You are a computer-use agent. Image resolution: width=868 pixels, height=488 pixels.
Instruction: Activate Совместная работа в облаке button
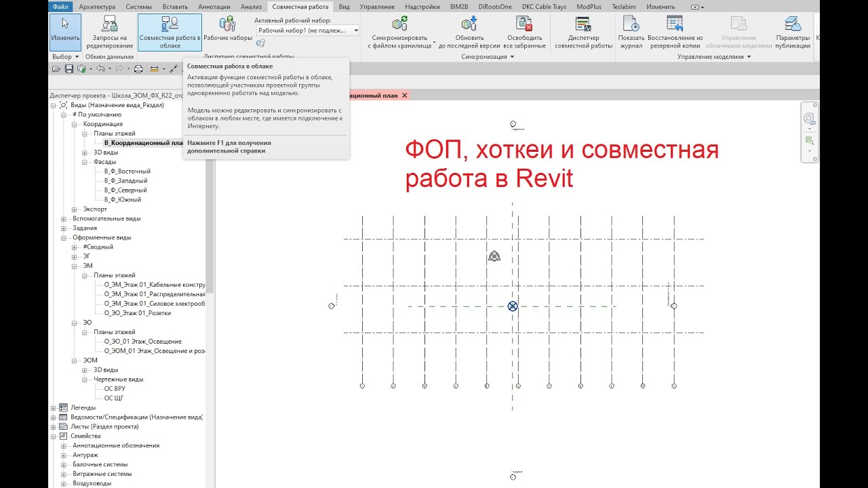pyautogui.click(x=170, y=32)
